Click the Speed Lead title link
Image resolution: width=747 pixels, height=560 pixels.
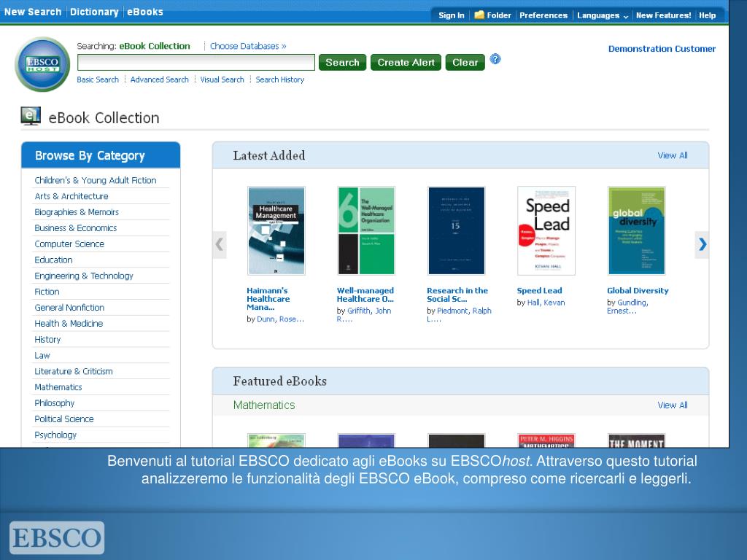540,290
